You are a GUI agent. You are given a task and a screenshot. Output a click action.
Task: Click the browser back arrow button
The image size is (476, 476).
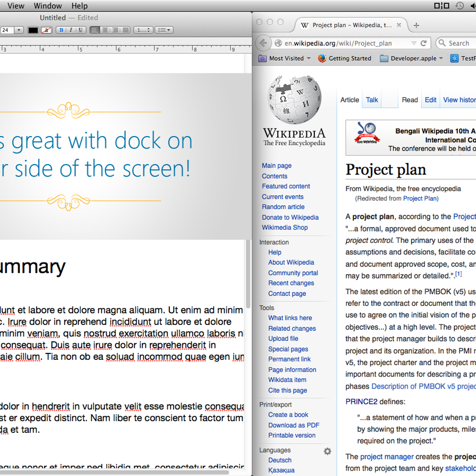(x=263, y=43)
